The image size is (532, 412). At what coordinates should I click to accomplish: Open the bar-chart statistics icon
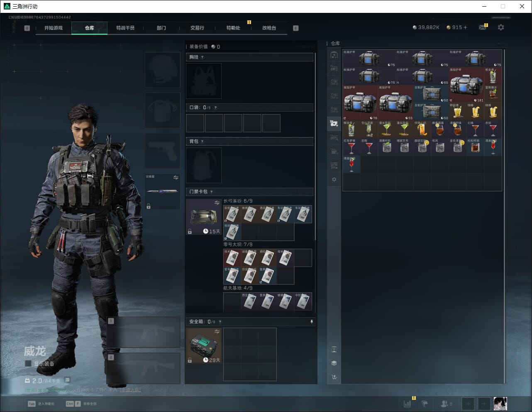coord(408,404)
